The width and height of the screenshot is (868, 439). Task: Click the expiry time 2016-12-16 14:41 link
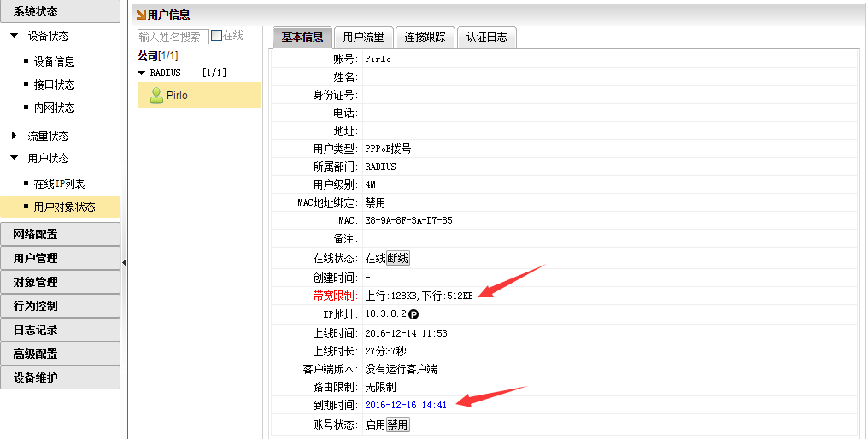pos(406,405)
